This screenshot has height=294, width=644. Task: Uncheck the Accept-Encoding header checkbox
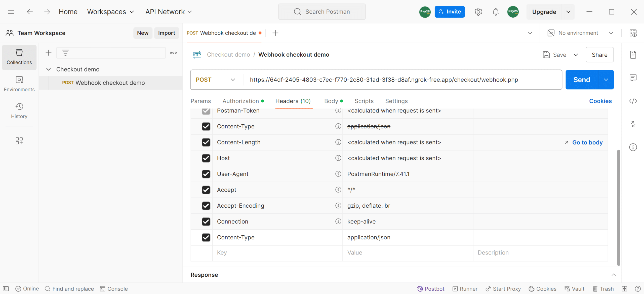tap(206, 206)
